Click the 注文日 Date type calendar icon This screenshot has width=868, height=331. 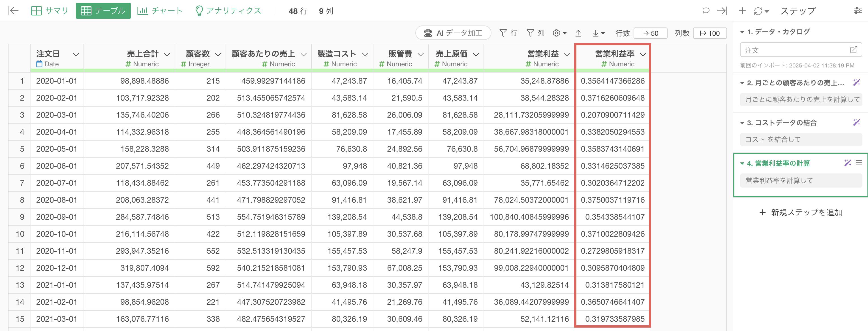(39, 64)
